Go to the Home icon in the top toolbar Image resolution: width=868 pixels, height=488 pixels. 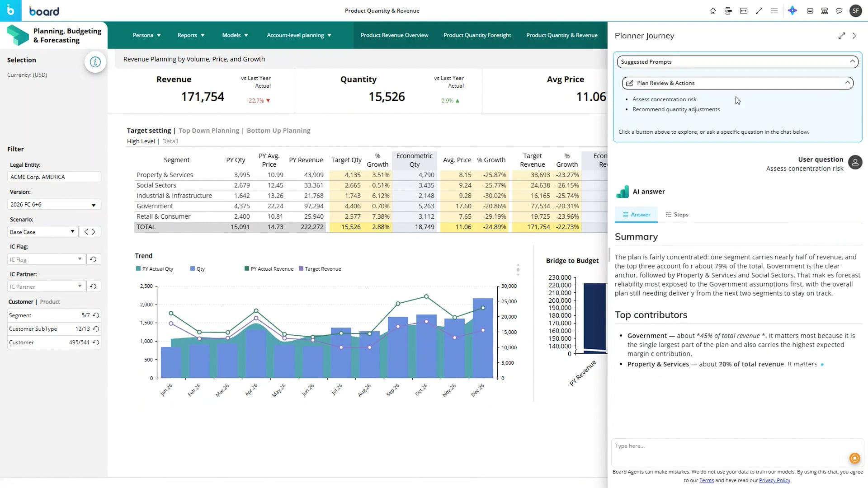(x=713, y=11)
